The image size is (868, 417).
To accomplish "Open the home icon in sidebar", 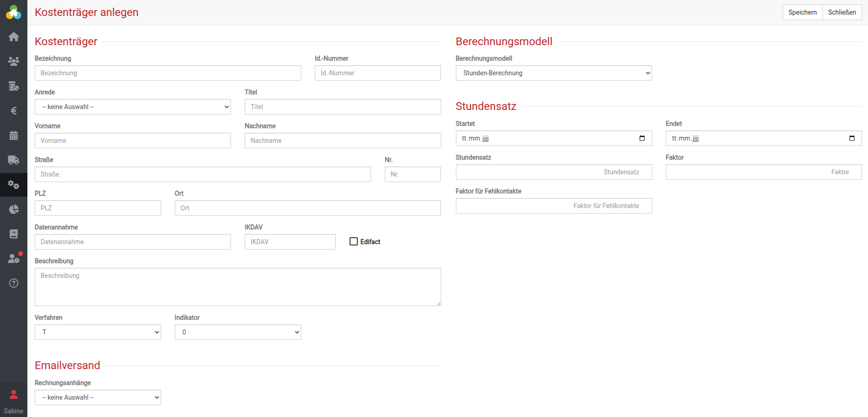I will pos(14,36).
